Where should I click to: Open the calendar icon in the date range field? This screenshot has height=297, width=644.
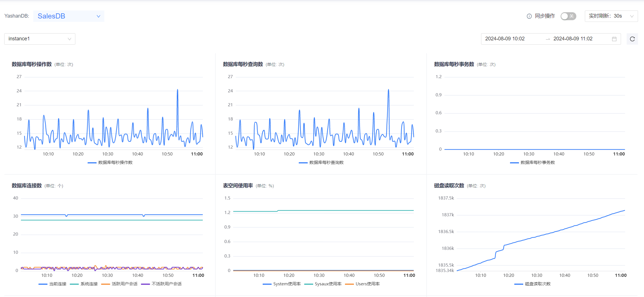[x=614, y=39]
